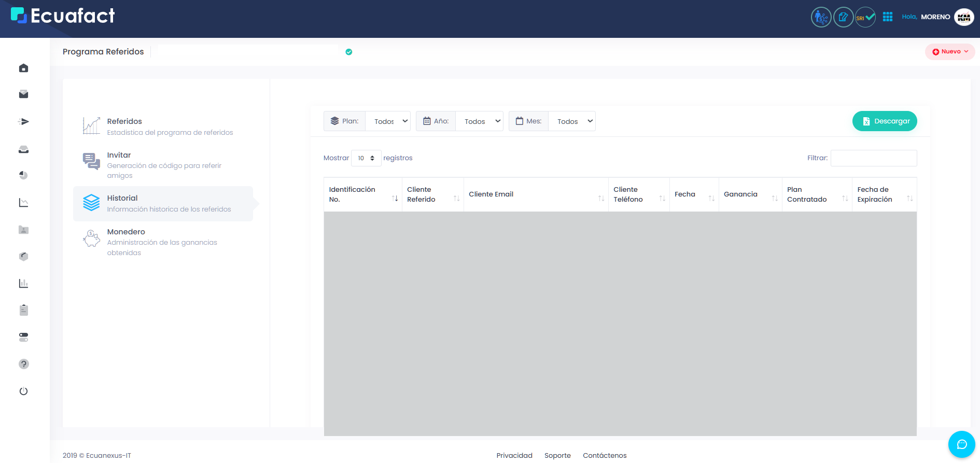The width and height of the screenshot is (980, 463).
Task: Click the Filtrar search input field
Action: coord(874,158)
